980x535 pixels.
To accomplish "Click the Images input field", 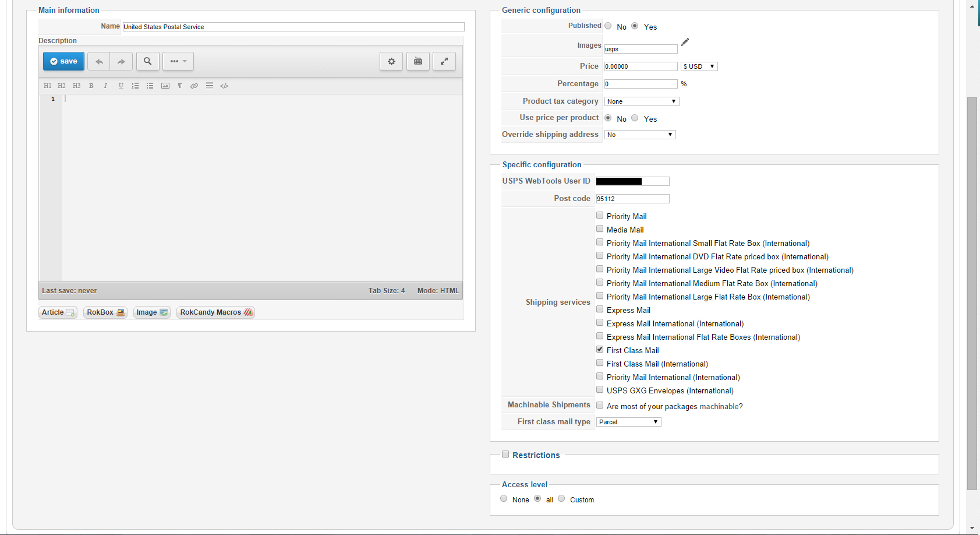I will coord(641,49).
